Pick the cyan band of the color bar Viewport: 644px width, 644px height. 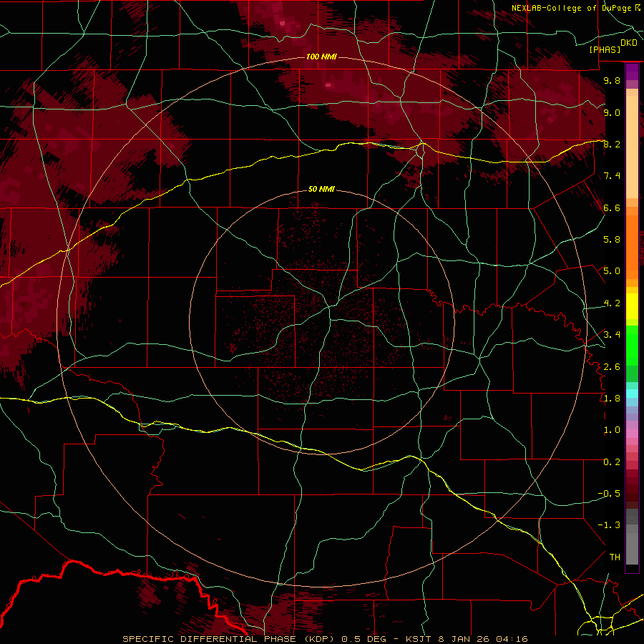[632, 394]
